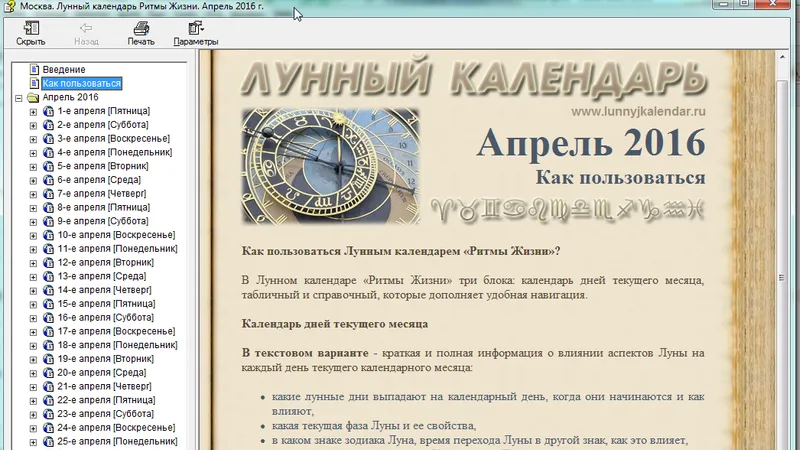
Task: Expand the 19-е апреля [Вторник] node
Action: click(x=34, y=360)
